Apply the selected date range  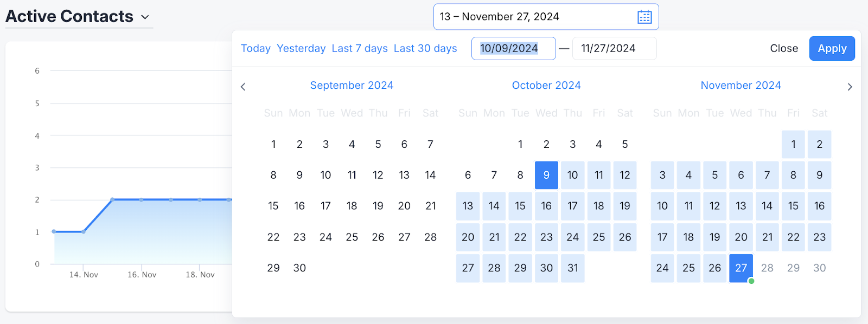click(832, 48)
